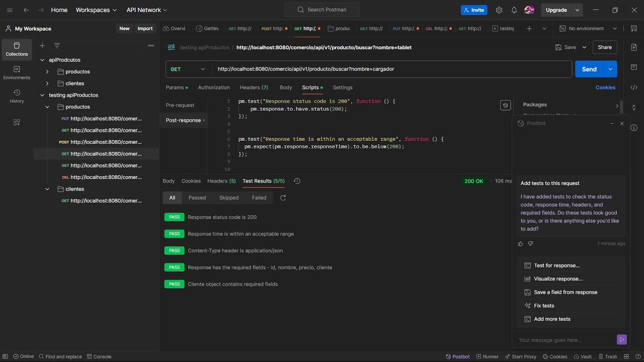Viewport: 644px width, 362px height.
Task: Open documentation icon in right sidebar
Action: 634,47
